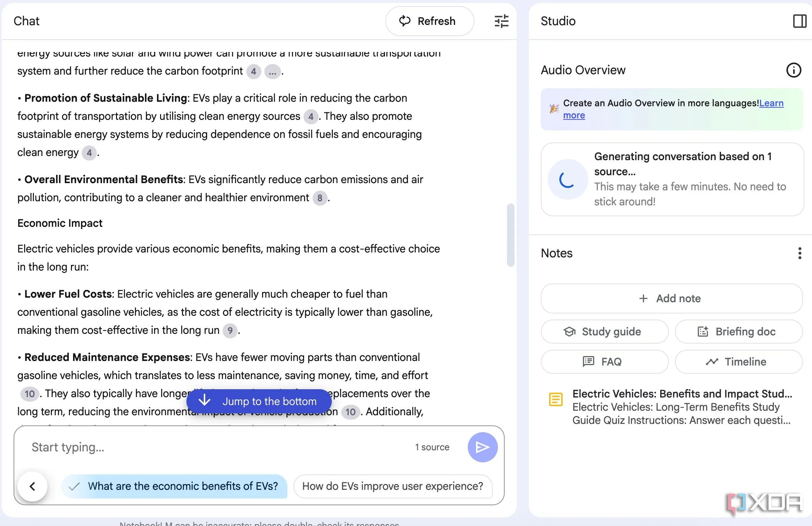
Task: Click the back chevron in suggestions
Action: click(32, 486)
